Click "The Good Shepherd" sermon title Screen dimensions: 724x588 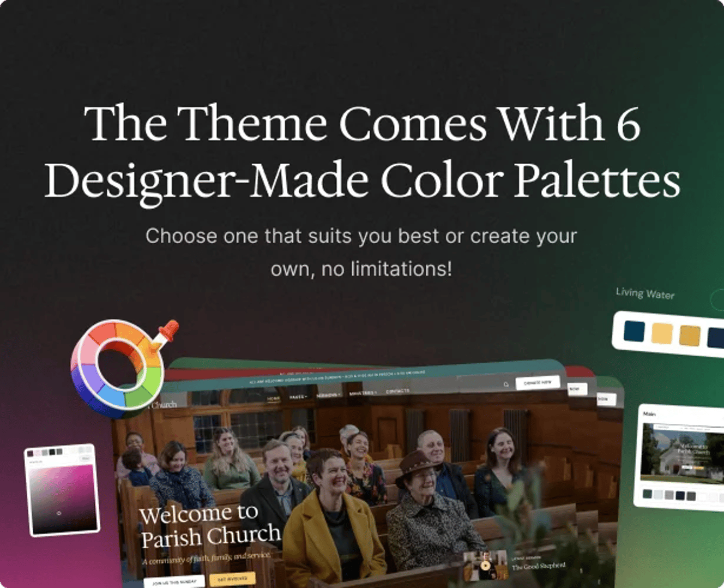pos(539,566)
